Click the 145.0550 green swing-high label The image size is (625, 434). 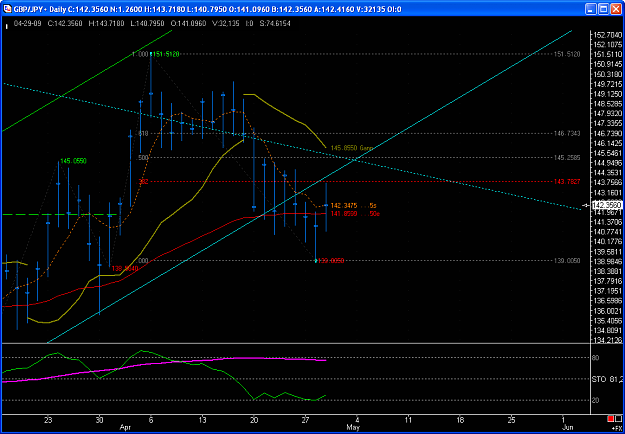coord(73,161)
